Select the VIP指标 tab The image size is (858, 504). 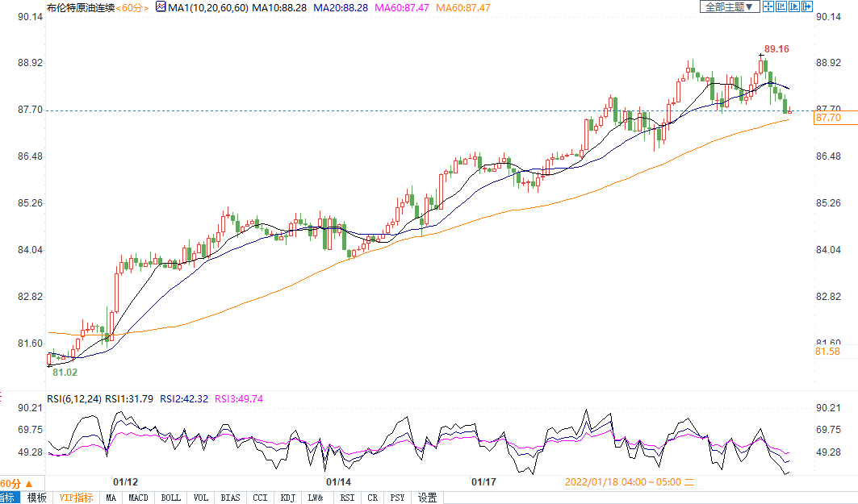pos(76,498)
